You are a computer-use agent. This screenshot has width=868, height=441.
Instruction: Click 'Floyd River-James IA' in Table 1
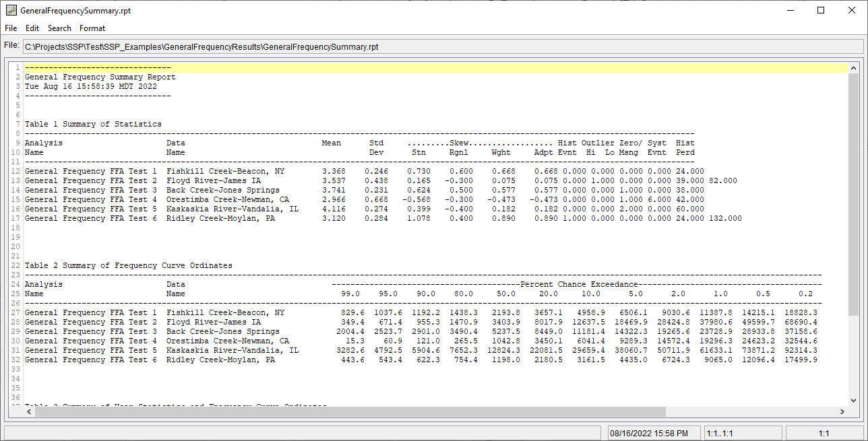[x=214, y=180]
